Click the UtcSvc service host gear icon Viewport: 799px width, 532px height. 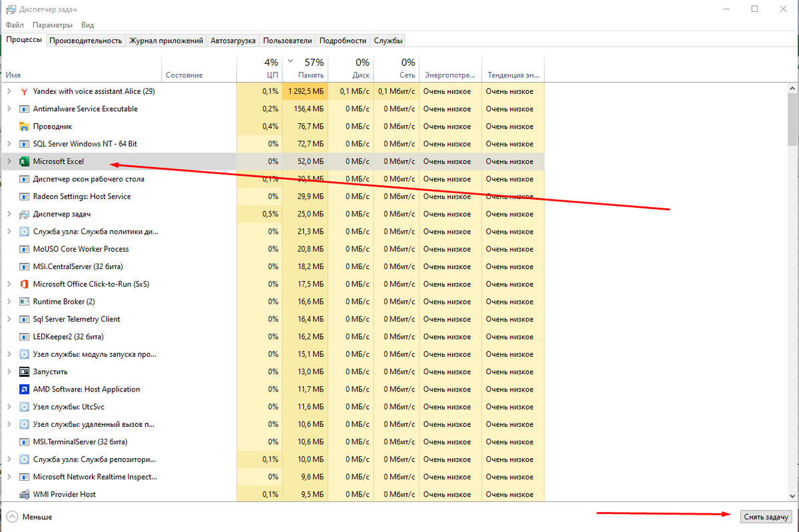click(24, 407)
